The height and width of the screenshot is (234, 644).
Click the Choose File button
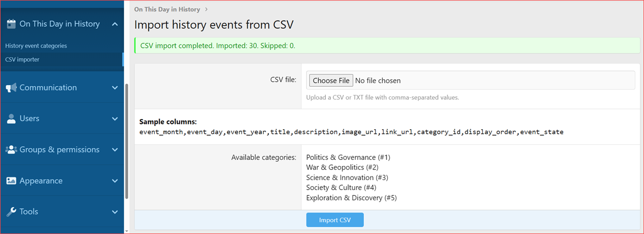pyautogui.click(x=331, y=80)
